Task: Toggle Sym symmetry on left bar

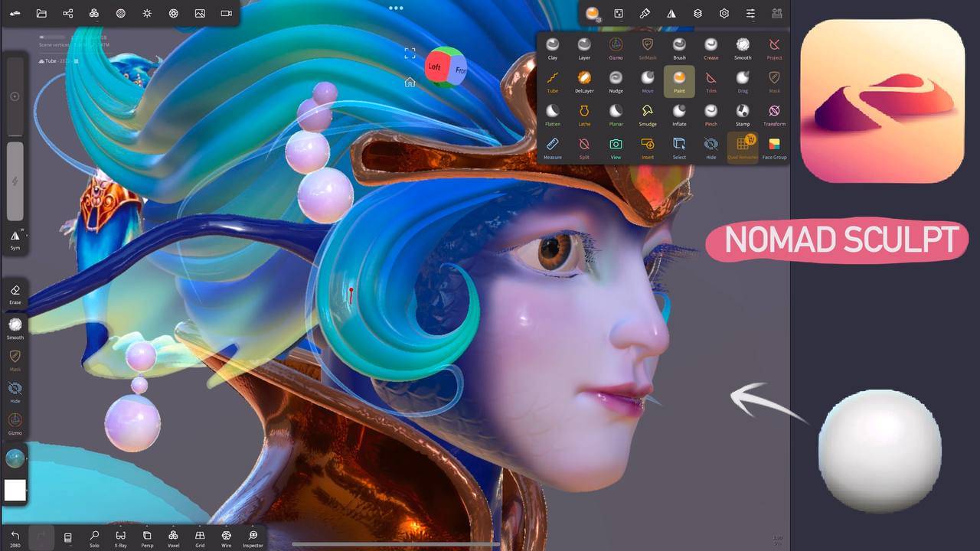Action: pos(15,240)
